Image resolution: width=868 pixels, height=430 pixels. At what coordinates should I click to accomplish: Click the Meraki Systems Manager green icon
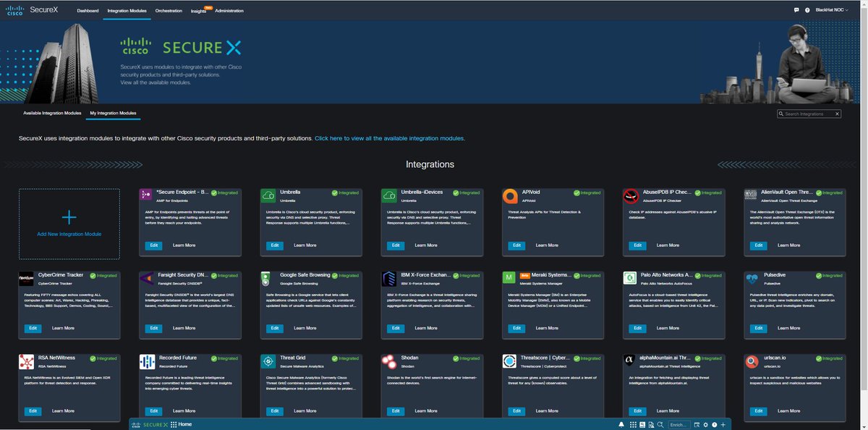click(x=509, y=278)
